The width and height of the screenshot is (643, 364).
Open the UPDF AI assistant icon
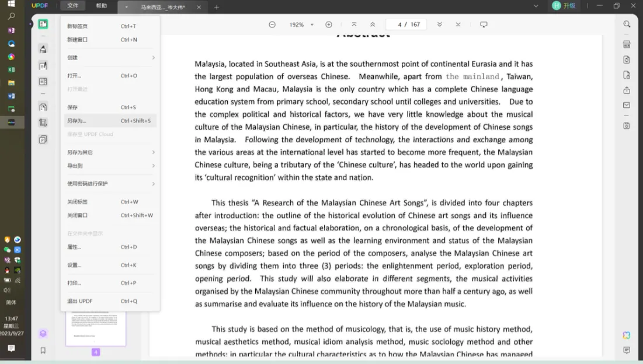point(627,335)
